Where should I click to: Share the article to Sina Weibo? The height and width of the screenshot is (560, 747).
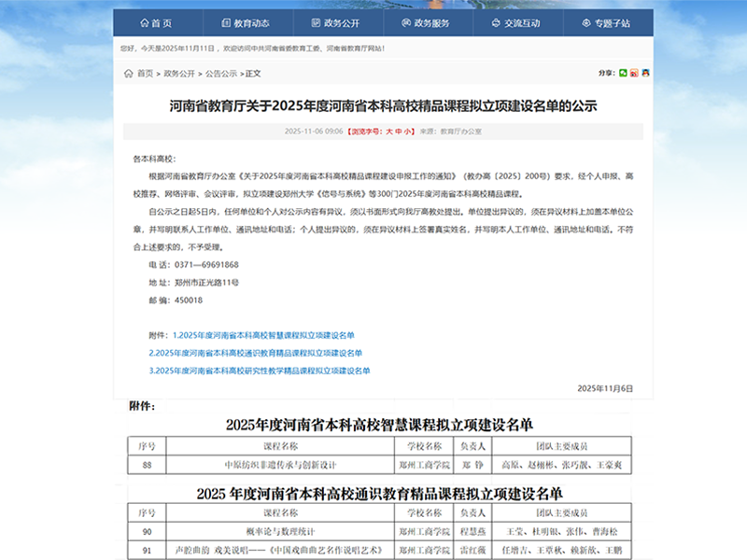coord(634,73)
